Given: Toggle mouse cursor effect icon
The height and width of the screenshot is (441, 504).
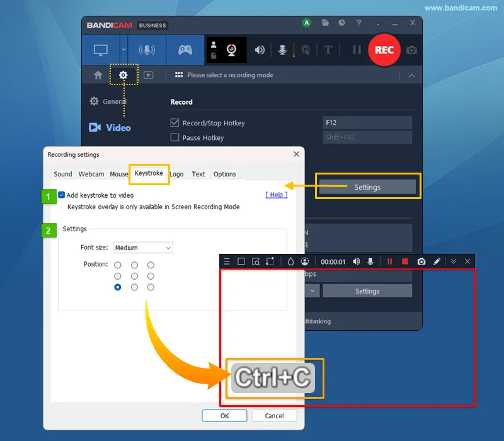Looking at the screenshot, I should tap(306, 50).
